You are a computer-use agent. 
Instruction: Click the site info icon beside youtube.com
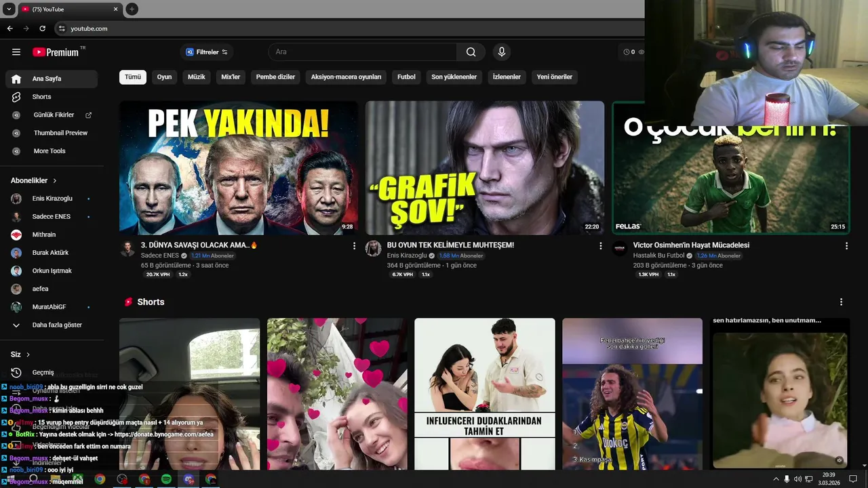click(62, 28)
